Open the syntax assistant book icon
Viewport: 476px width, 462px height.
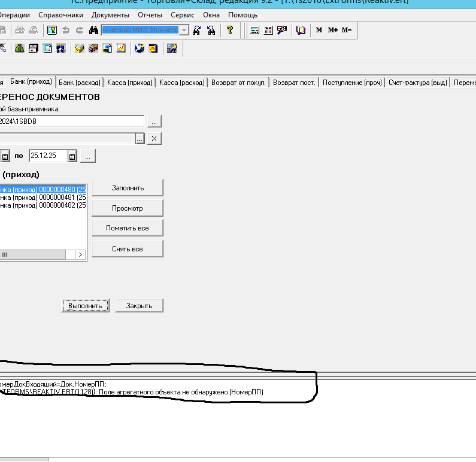[x=301, y=30]
